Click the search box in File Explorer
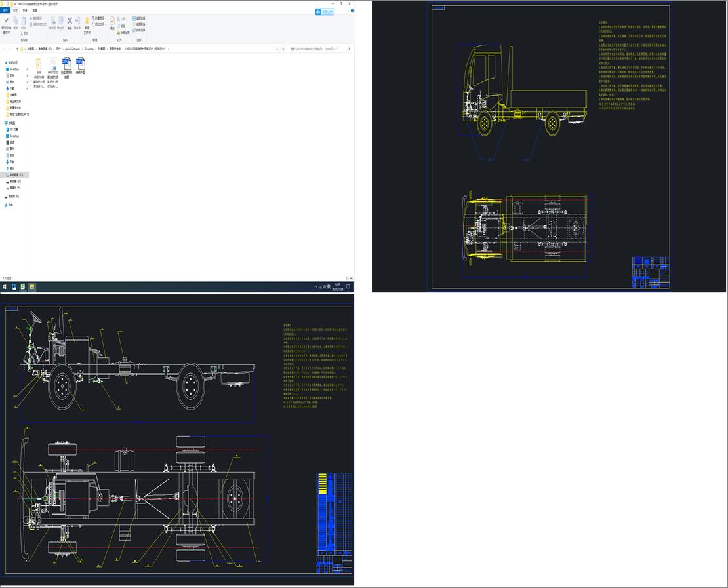The height and width of the screenshot is (588, 728). (x=318, y=49)
